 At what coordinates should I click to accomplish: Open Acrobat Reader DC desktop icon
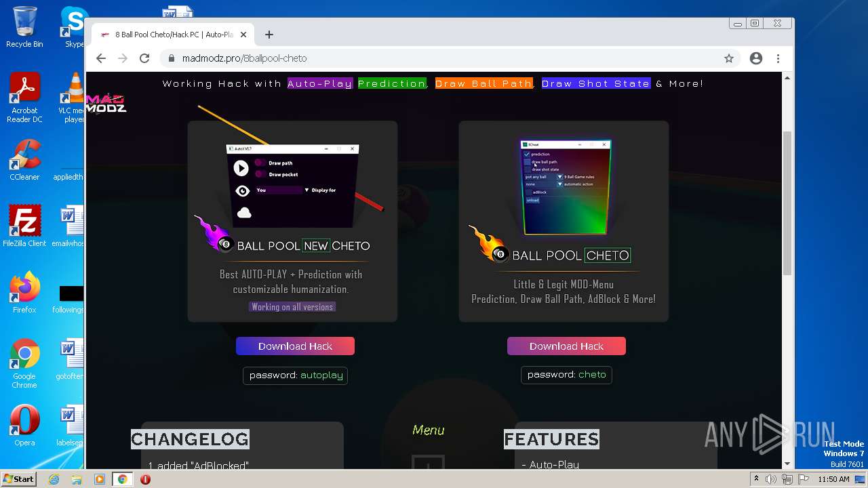24,98
